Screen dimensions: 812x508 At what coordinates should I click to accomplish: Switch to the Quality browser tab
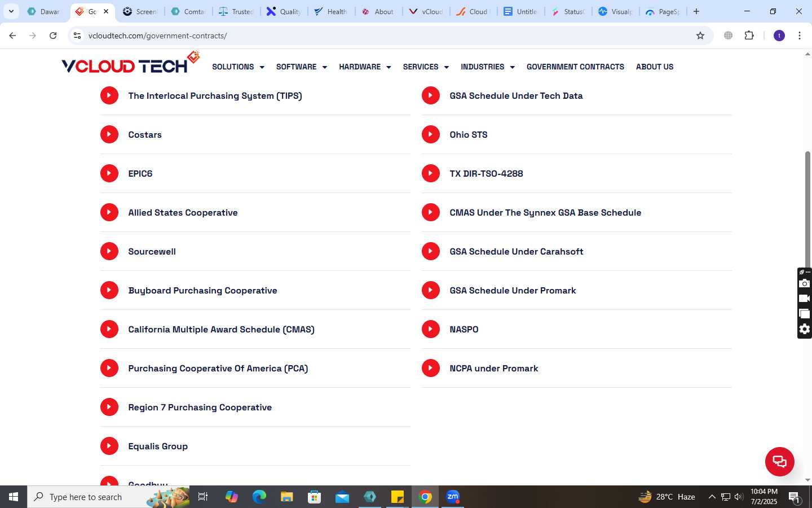(x=284, y=11)
